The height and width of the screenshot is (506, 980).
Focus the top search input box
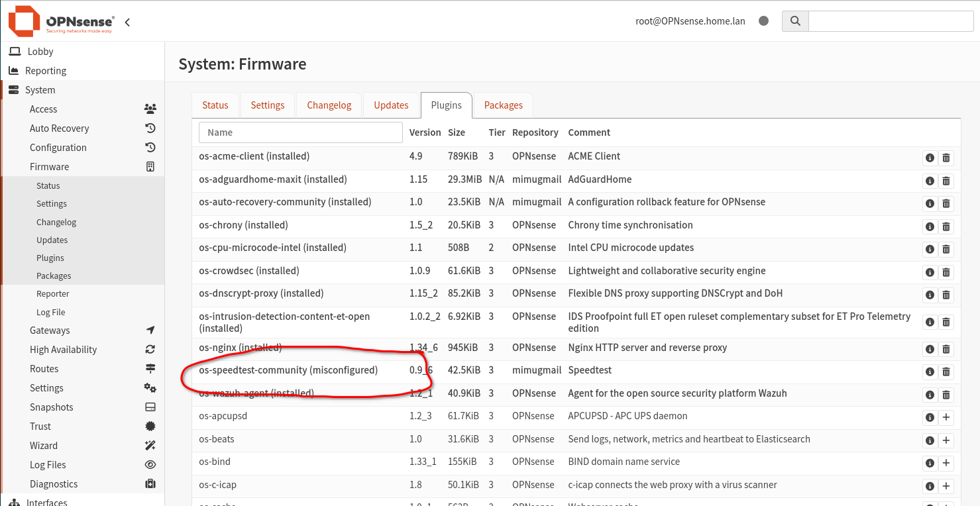click(x=891, y=21)
